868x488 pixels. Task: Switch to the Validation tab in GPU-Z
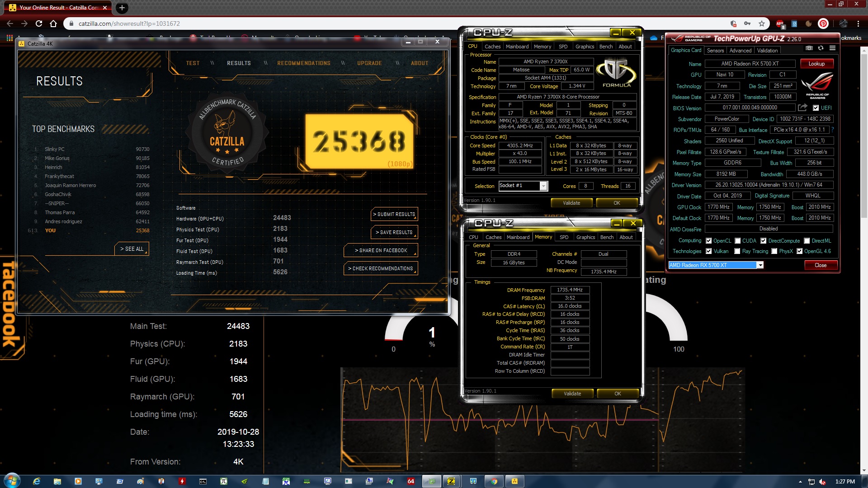pyautogui.click(x=767, y=51)
